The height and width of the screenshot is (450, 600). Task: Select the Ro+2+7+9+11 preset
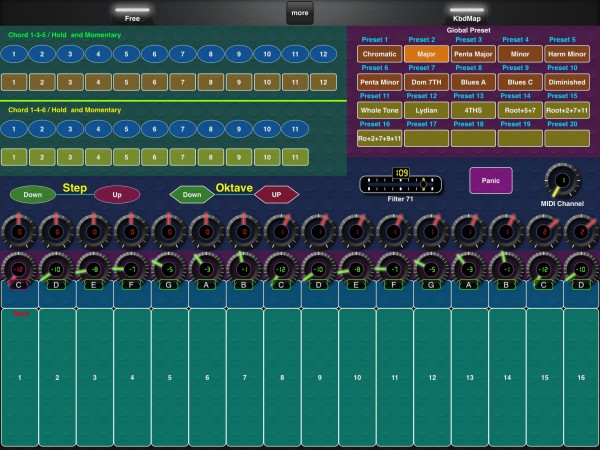click(380, 138)
